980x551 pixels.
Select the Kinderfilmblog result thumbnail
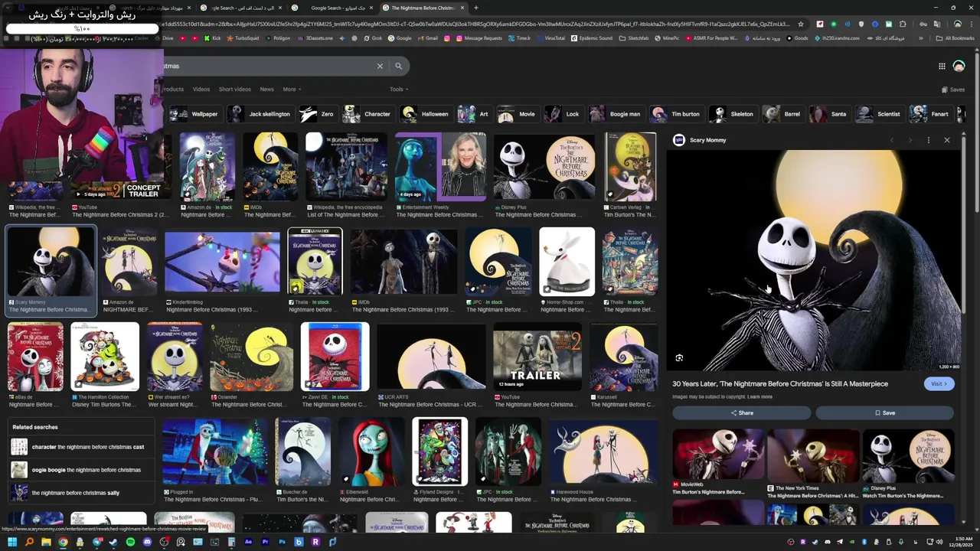222,262
